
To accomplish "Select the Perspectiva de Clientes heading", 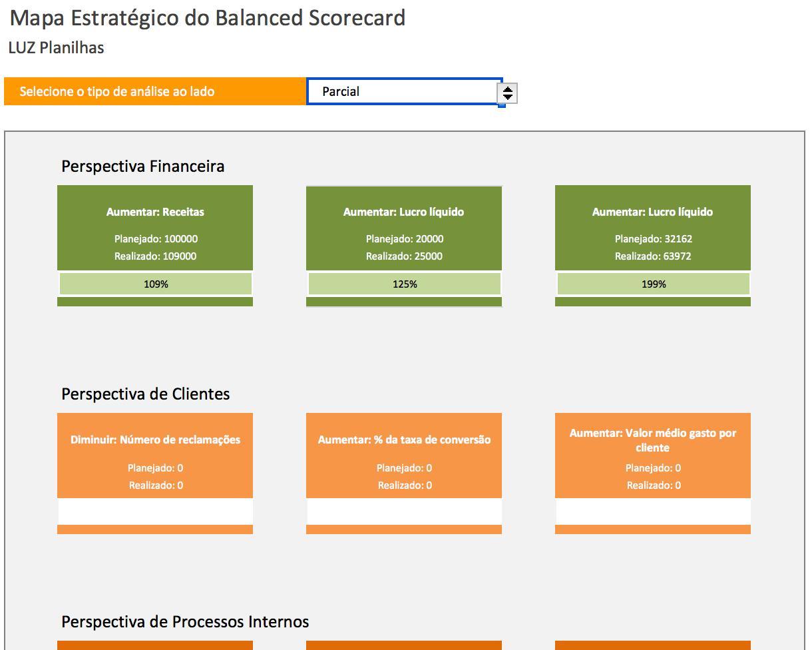I will pos(145,394).
